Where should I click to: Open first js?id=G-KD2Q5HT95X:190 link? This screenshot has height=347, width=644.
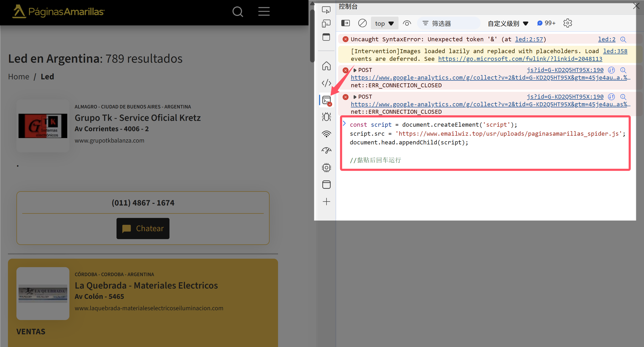point(565,70)
